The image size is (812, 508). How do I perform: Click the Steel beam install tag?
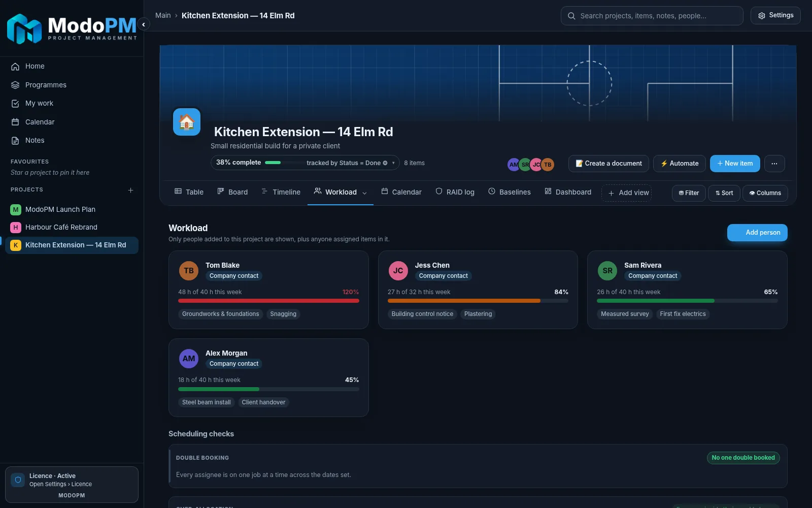tap(207, 402)
